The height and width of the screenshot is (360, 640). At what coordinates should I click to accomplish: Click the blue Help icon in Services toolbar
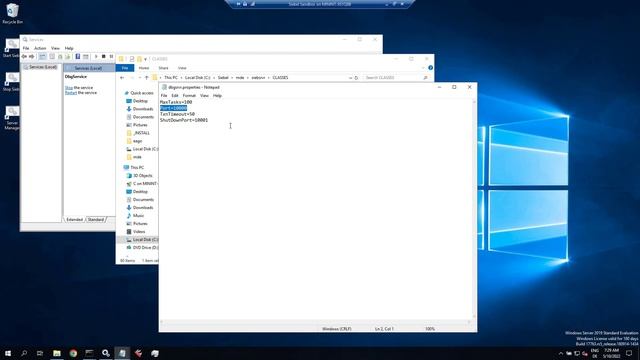point(78,56)
